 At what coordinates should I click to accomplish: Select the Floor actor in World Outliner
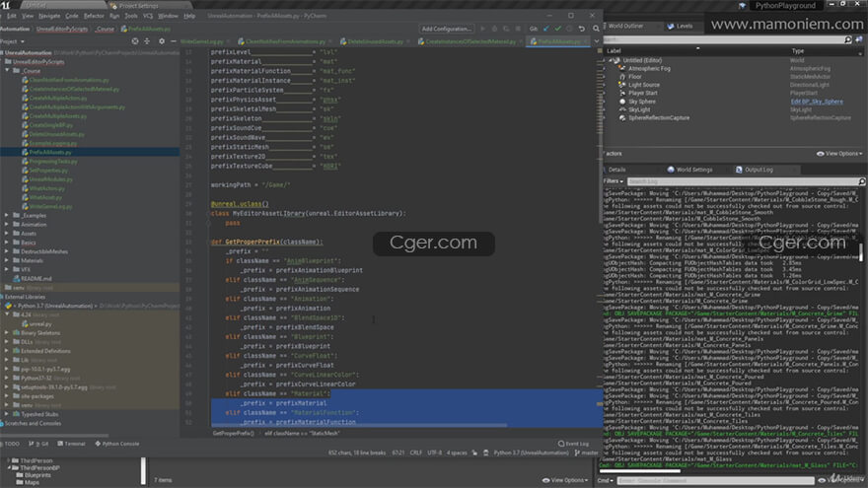[x=634, y=77]
